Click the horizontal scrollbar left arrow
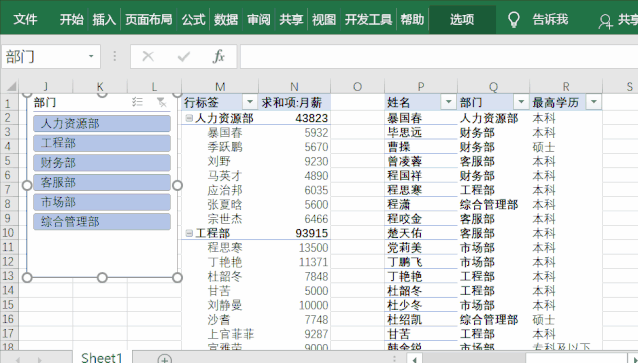Viewport: 638px width, 363px height. (x=415, y=359)
